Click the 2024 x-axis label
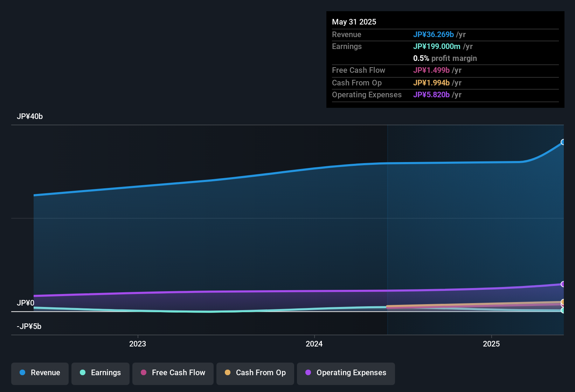This screenshot has width=575, height=392. (x=314, y=344)
